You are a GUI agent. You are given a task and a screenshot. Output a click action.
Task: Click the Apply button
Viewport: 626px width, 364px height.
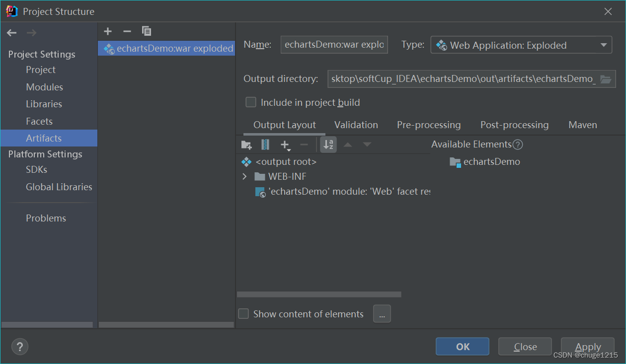click(588, 347)
